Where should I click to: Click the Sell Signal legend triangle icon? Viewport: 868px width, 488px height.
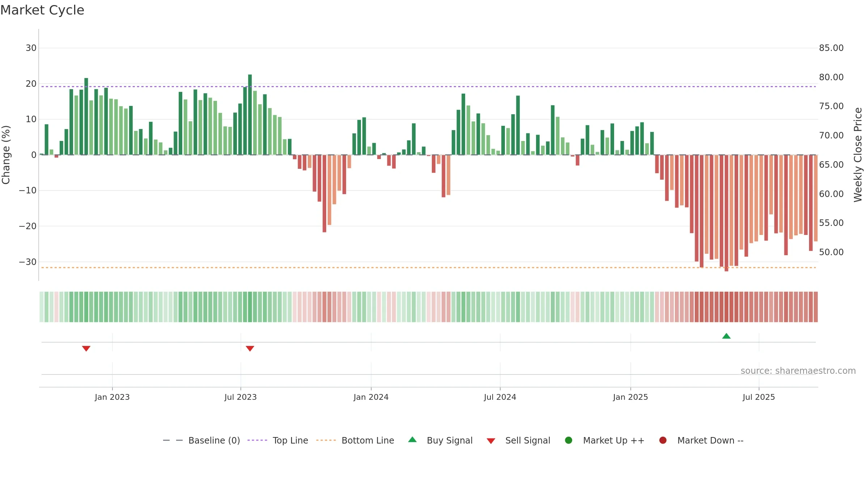491,441
